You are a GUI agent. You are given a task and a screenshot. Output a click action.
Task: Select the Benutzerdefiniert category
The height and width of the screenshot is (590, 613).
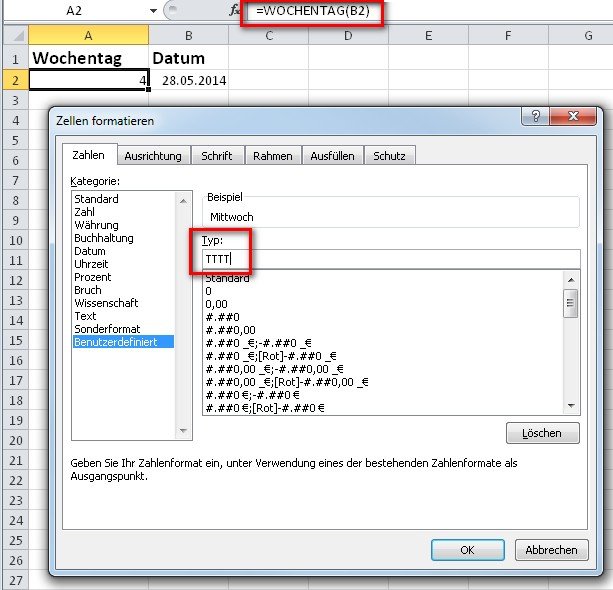point(124,342)
